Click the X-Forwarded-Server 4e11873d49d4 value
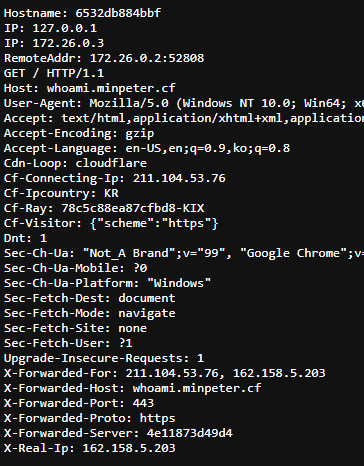This screenshot has width=364, height=466. coord(190,433)
